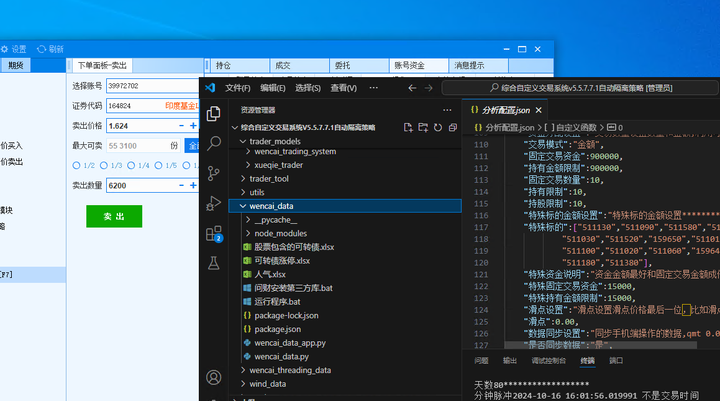
Task: Decrease 卖出价格 with the minus button
Action: (181, 125)
